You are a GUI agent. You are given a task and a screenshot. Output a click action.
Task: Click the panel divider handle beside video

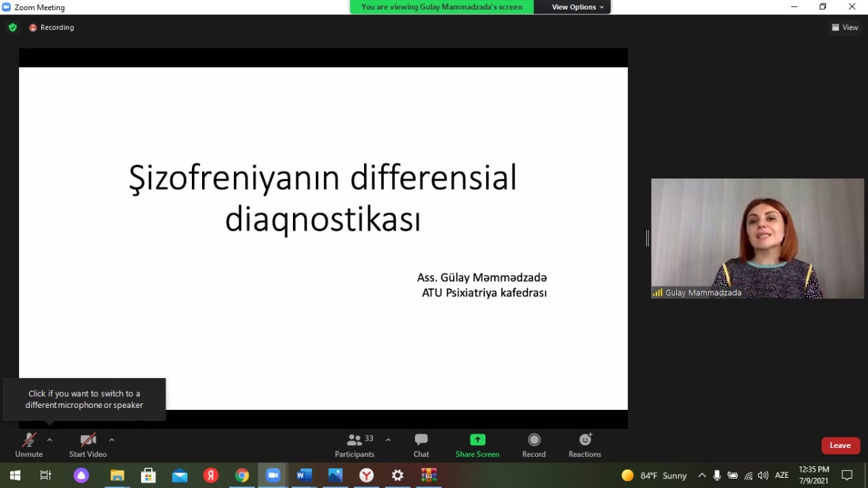pyautogui.click(x=647, y=238)
